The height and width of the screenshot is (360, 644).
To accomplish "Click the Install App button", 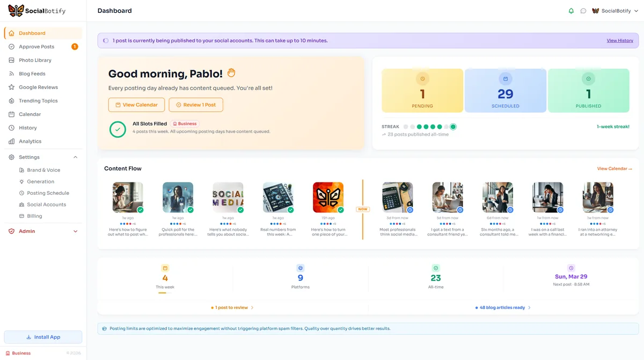I will [x=43, y=337].
